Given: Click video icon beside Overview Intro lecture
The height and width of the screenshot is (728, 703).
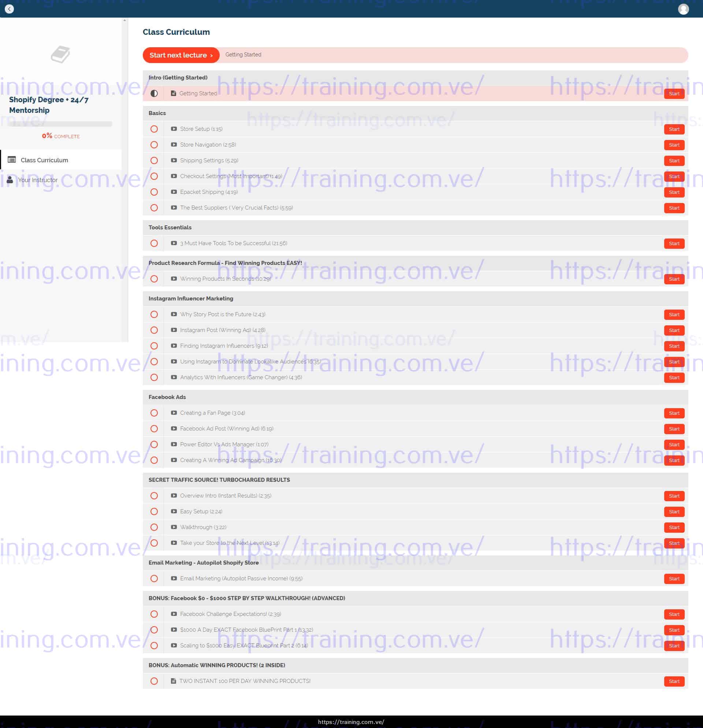Looking at the screenshot, I should (x=174, y=495).
